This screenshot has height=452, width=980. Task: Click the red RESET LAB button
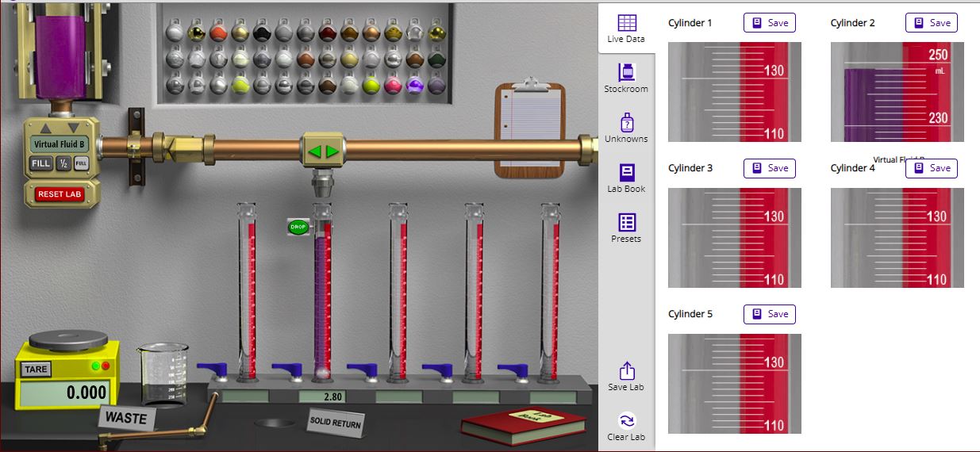click(60, 193)
